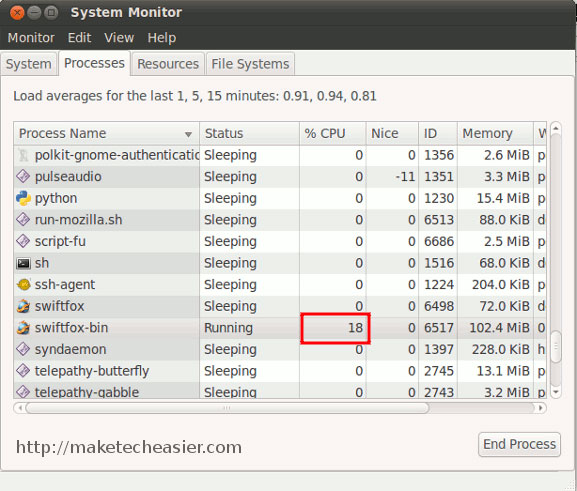Image resolution: width=577 pixels, height=491 pixels.
Task: Open the Monitor menu
Action: [x=31, y=38]
